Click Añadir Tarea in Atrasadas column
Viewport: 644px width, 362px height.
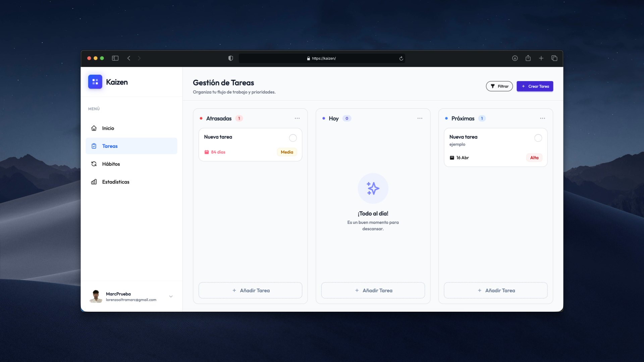point(251,290)
